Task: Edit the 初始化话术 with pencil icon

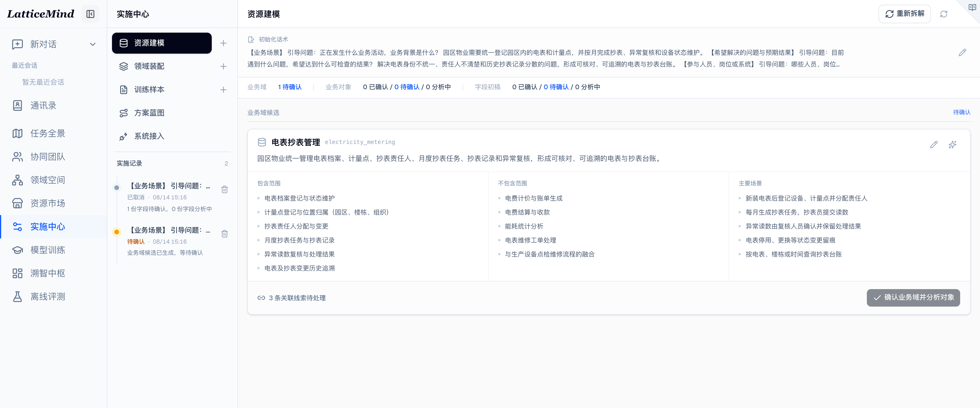Action: click(962, 52)
